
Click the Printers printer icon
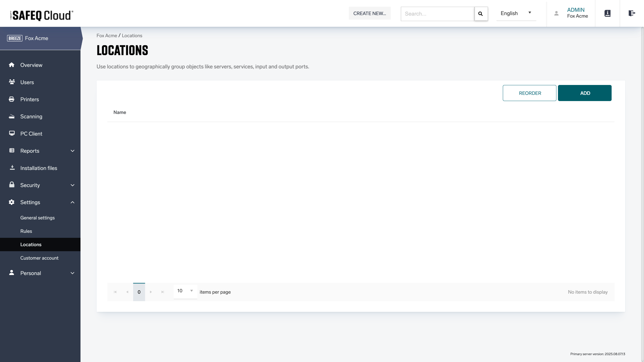(12, 99)
